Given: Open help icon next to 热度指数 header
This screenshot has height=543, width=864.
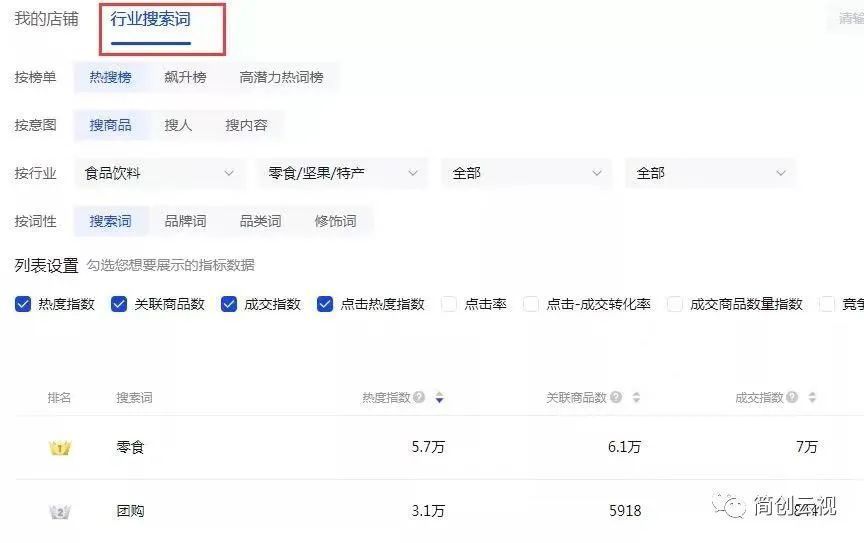Looking at the screenshot, I should pos(419,397).
